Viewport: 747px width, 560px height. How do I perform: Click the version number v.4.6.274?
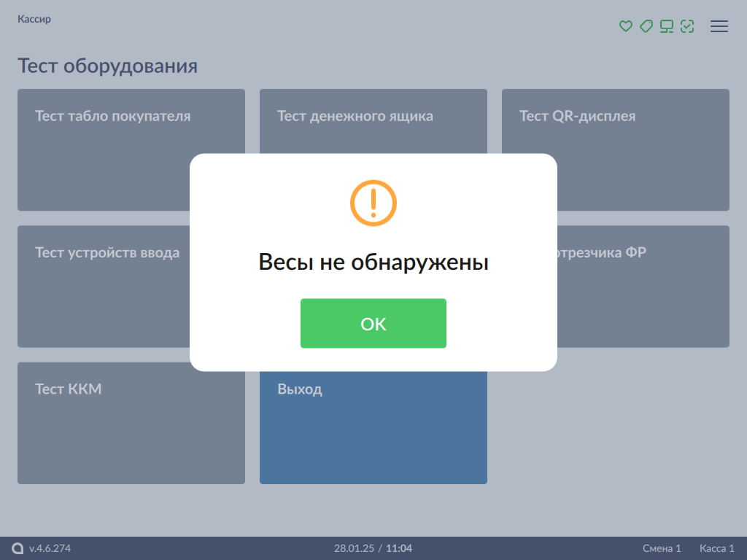[x=50, y=548]
